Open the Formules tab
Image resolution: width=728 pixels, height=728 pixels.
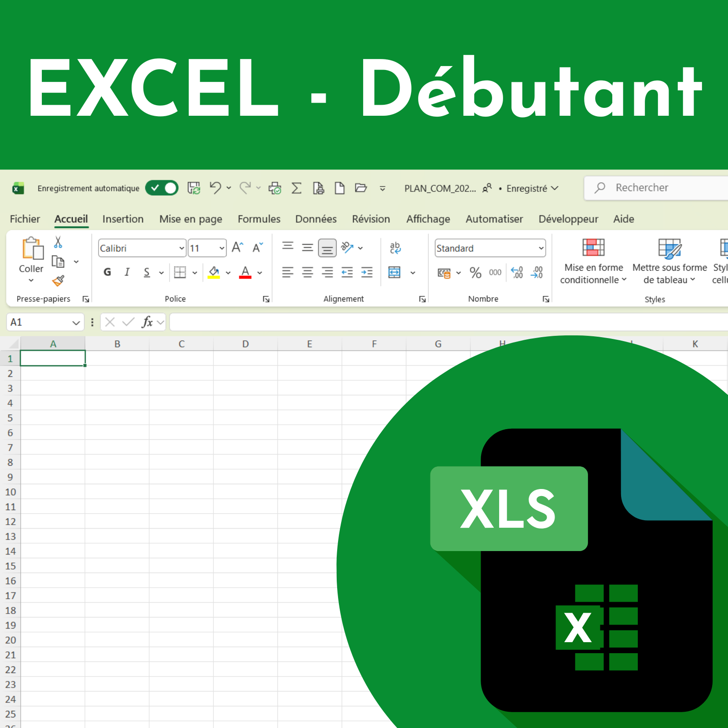click(259, 219)
